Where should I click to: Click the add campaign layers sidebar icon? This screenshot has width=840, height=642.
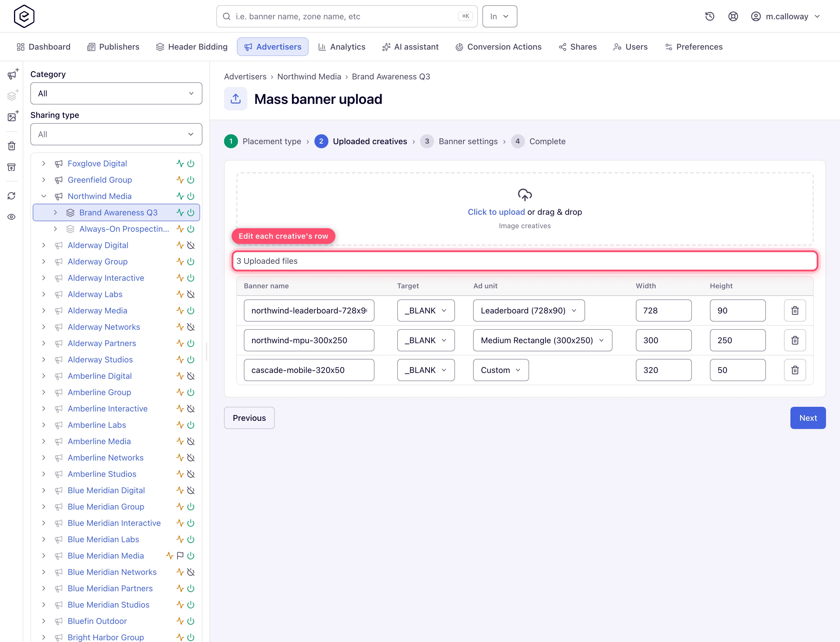click(x=12, y=95)
